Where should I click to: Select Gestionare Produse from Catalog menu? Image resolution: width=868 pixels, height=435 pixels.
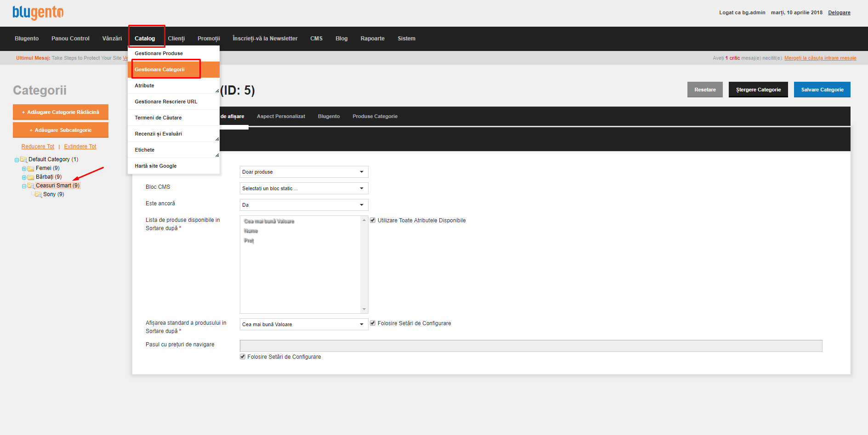[x=173, y=53]
